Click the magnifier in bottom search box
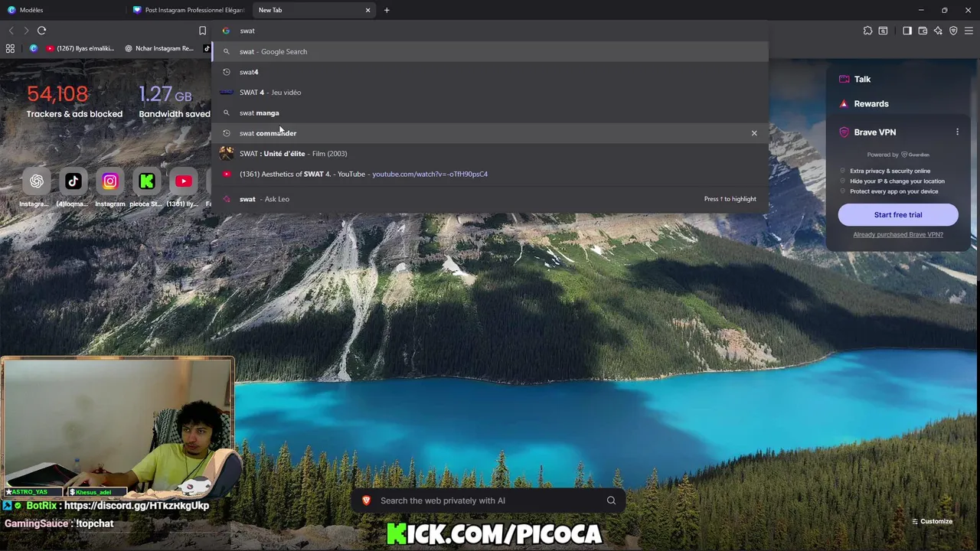 coord(611,500)
